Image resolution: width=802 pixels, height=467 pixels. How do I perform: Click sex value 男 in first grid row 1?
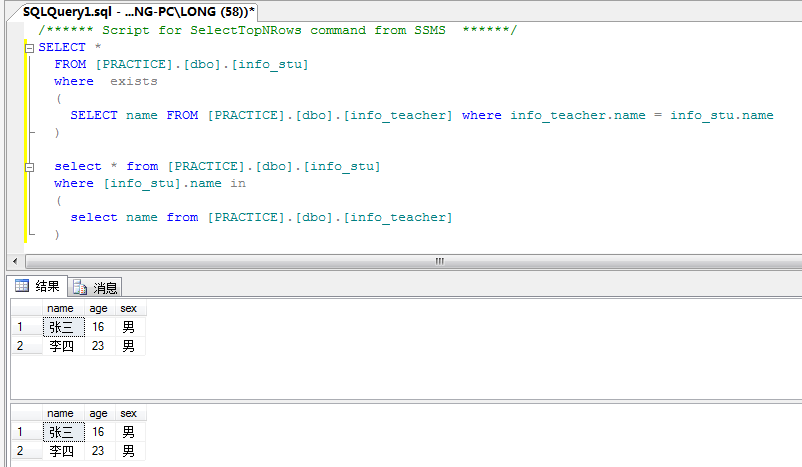tap(130, 327)
